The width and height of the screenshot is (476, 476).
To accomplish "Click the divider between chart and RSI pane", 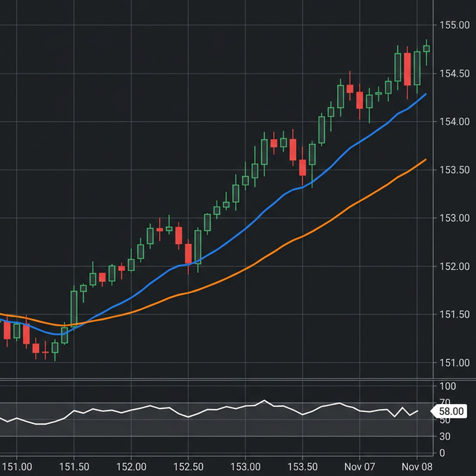I will (223, 380).
